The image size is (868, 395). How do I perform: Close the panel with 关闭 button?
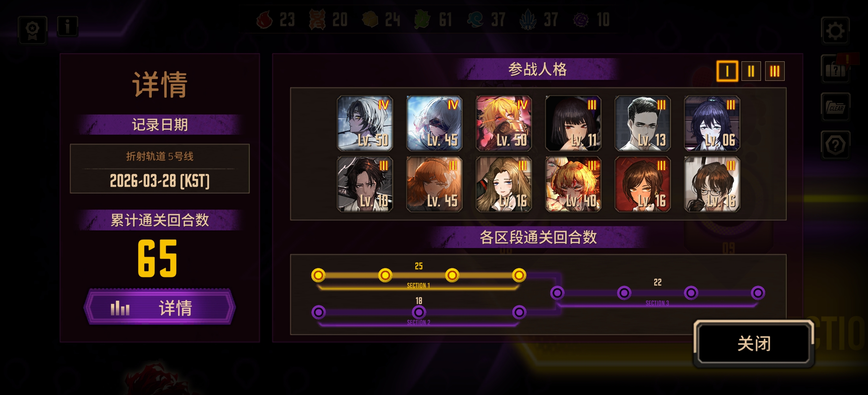pyautogui.click(x=754, y=344)
